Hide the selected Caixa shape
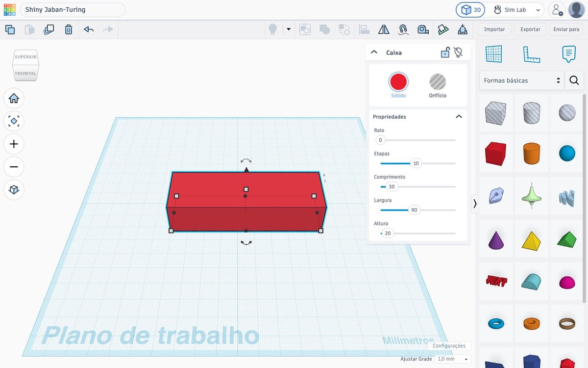This screenshot has height=368, width=588. pyautogui.click(x=458, y=52)
